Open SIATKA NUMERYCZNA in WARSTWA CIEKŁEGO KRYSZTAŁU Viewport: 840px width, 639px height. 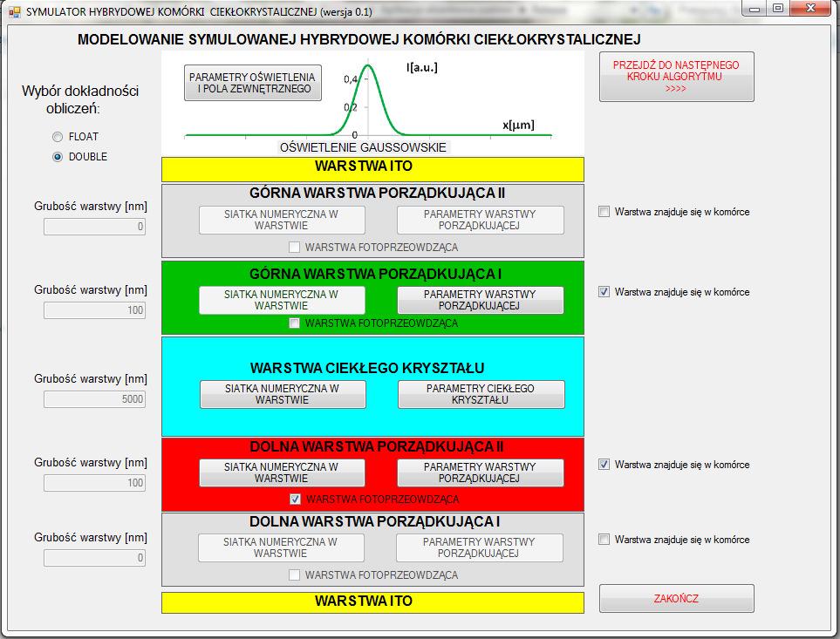tap(283, 394)
